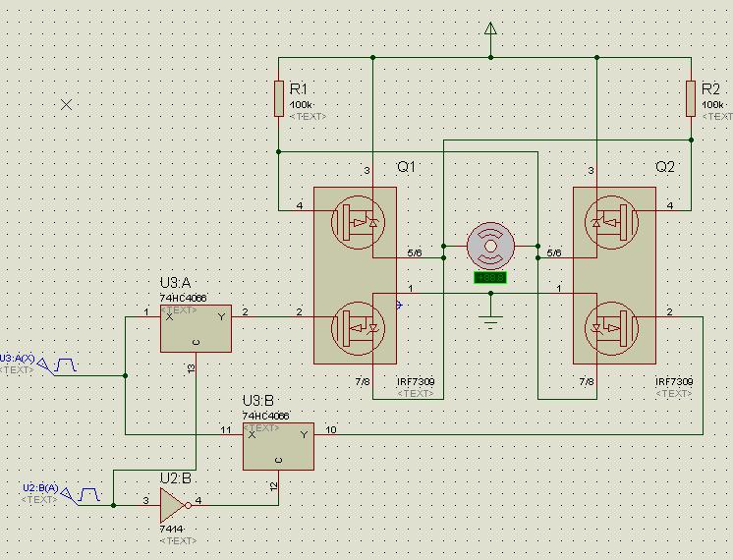Click the Q2 reference label
733x560 pixels.
tap(665, 167)
